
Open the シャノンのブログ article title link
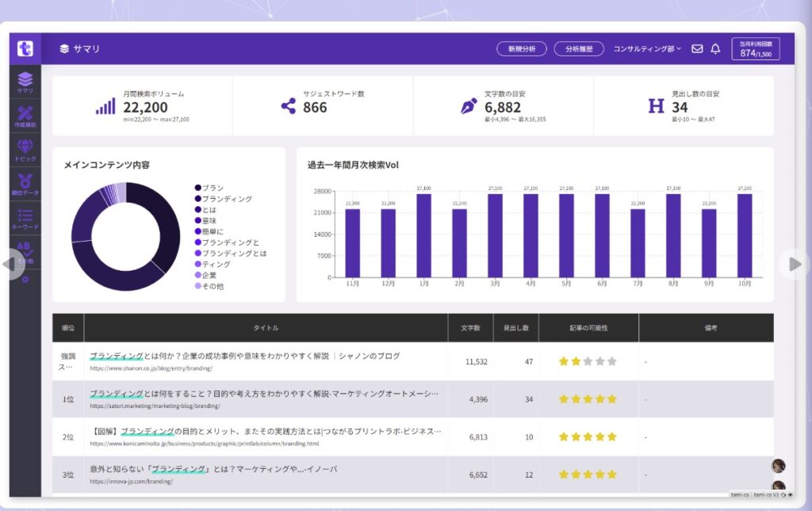[x=244, y=357]
